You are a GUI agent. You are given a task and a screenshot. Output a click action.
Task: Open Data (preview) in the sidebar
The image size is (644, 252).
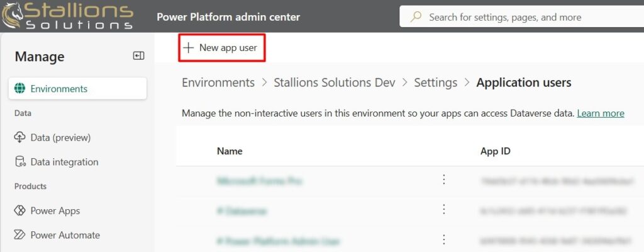click(x=60, y=137)
